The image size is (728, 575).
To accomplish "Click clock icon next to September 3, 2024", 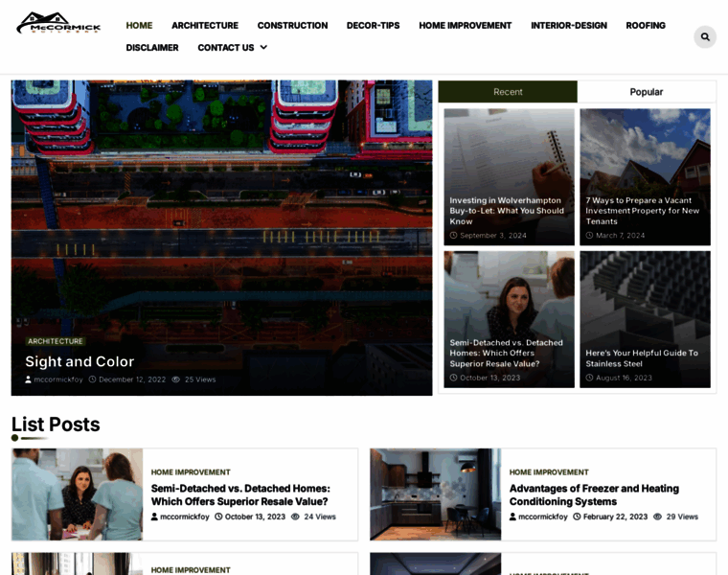I will [453, 236].
